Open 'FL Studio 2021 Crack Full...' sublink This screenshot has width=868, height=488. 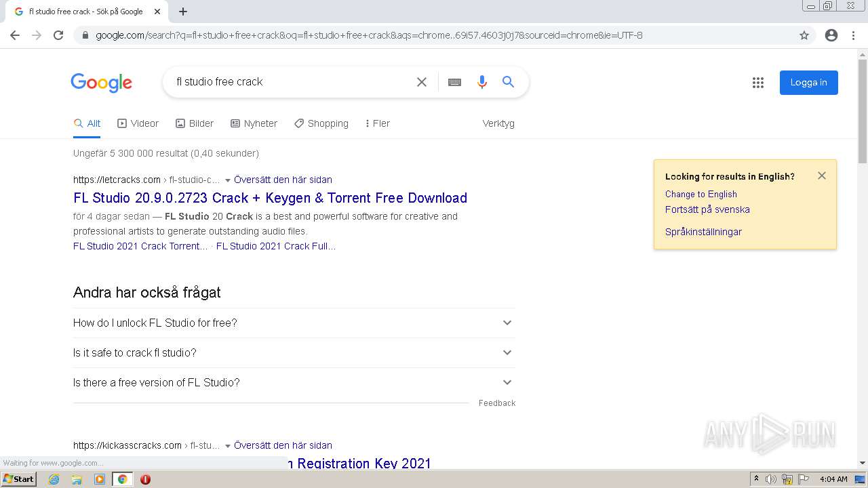276,246
